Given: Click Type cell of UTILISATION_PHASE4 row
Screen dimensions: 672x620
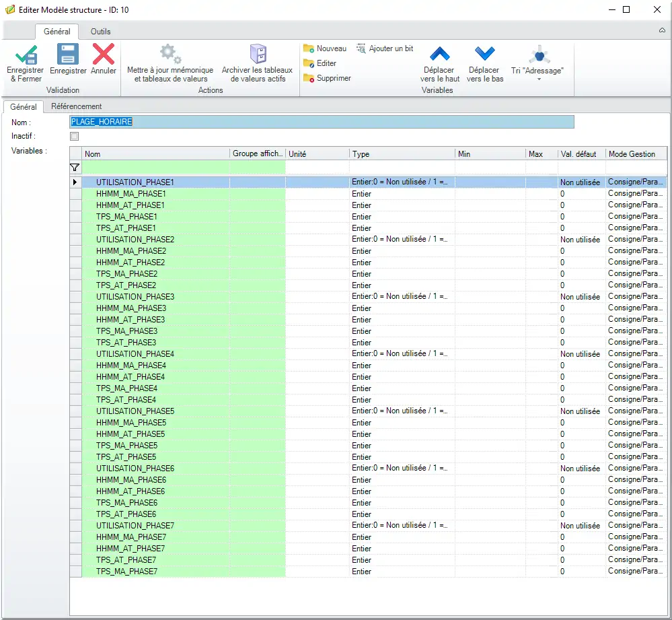Looking at the screenshot, I should coord(402,353).
